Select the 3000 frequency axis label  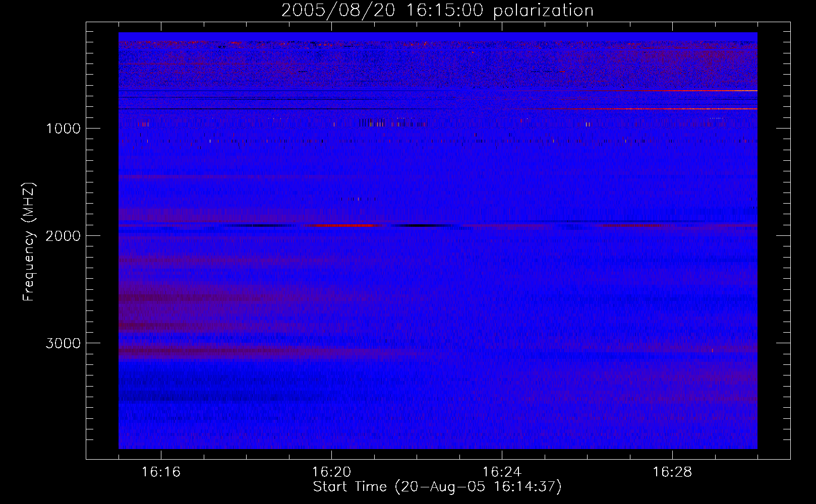[63, 343]
